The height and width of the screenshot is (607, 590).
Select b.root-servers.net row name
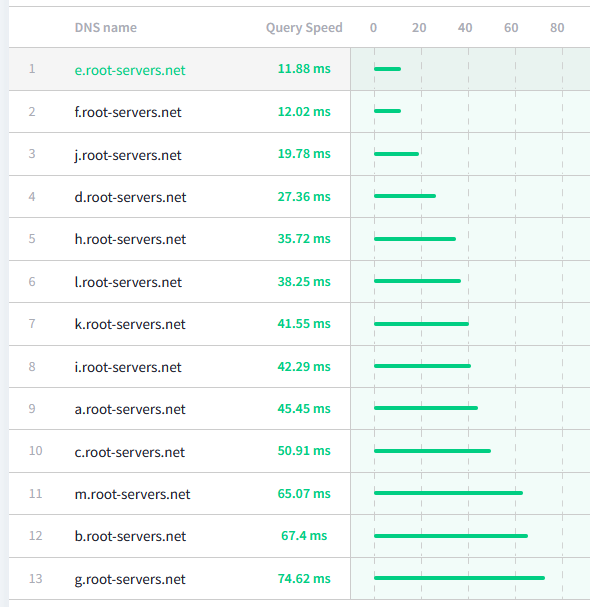(130, 536)
